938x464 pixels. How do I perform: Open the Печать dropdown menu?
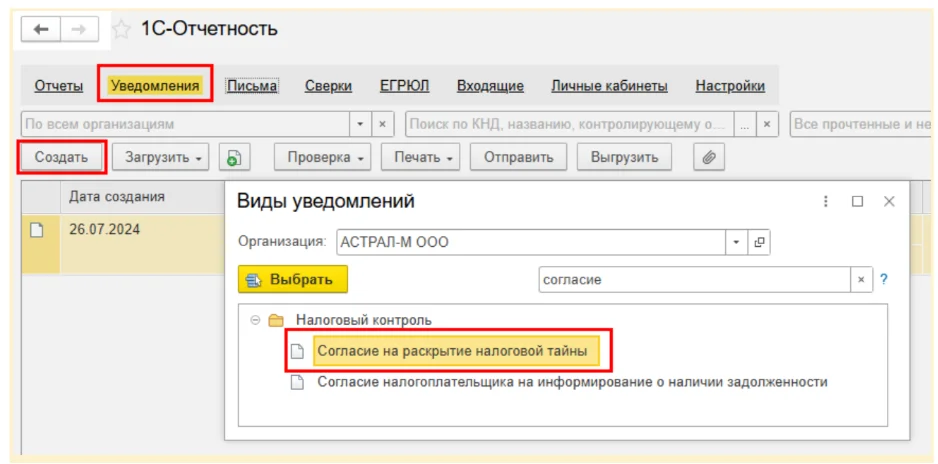[x=423, y=157]
